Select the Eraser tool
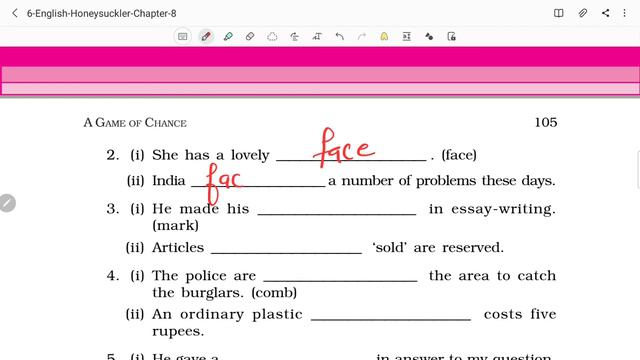Viewport: 640px width, 360px height. pyautogui.click(x=250, y=37)
